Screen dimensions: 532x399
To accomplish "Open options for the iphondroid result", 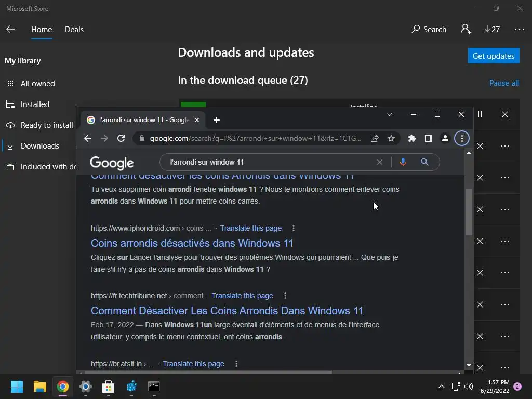I will pyautogui.click(x=294, y=228).
